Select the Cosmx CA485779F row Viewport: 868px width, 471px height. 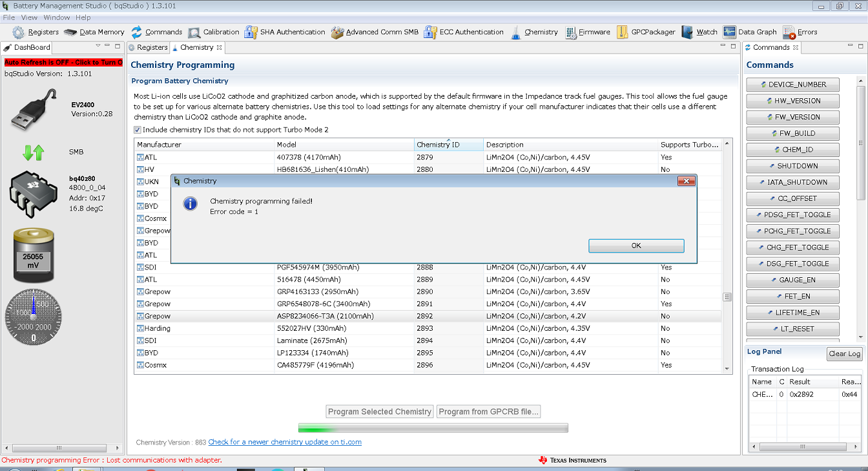(428, 365)
